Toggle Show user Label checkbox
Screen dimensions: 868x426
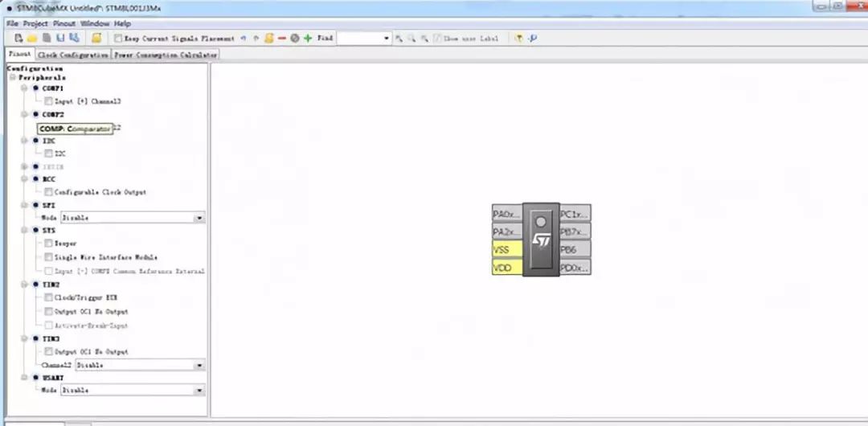436,39
